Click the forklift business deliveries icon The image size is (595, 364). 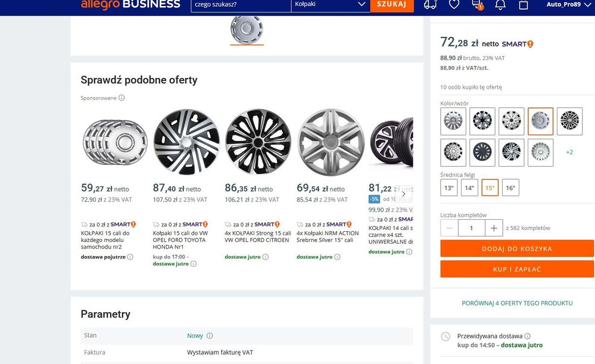click(430, 5)
